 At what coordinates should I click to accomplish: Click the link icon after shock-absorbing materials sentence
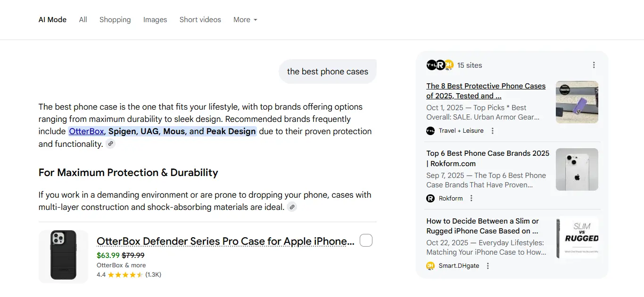pyautogui.click(x=292, y=207)
